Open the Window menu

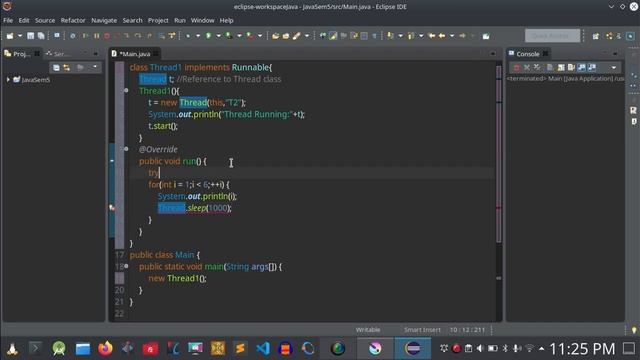(x=202, y=20)
